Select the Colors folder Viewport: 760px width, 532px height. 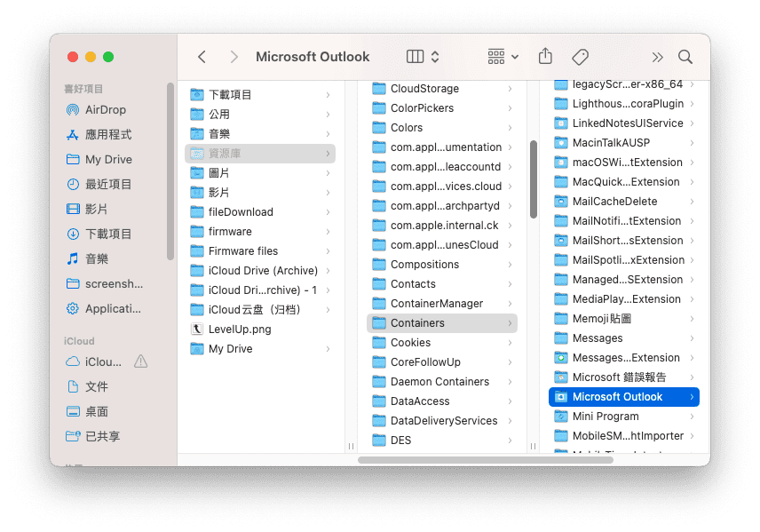pyautogui.click(x=442, y=128)
